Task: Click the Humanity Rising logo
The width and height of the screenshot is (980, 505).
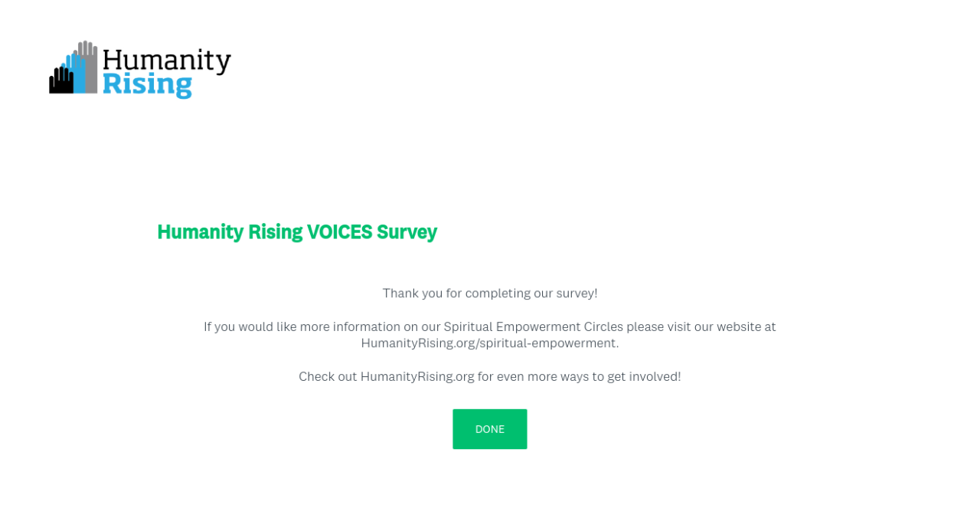Action: (x=140, y=70)
